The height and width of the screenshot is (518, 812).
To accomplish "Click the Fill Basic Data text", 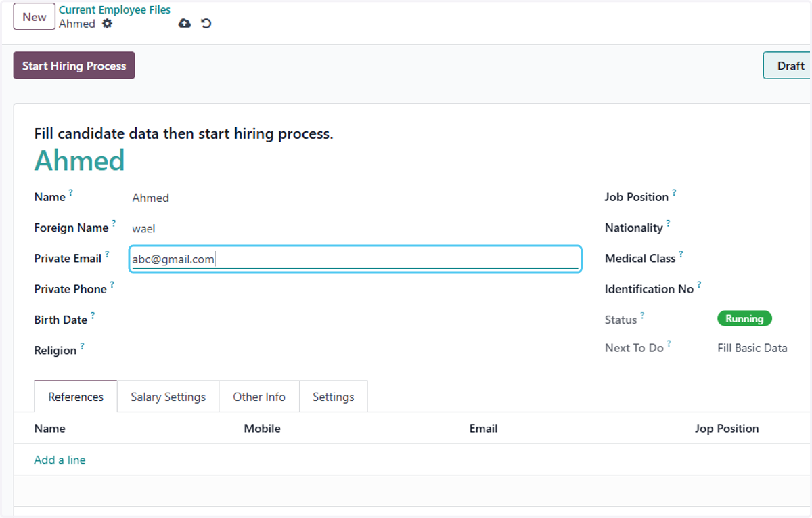I will pyautogui.click(x=752, y=348).
